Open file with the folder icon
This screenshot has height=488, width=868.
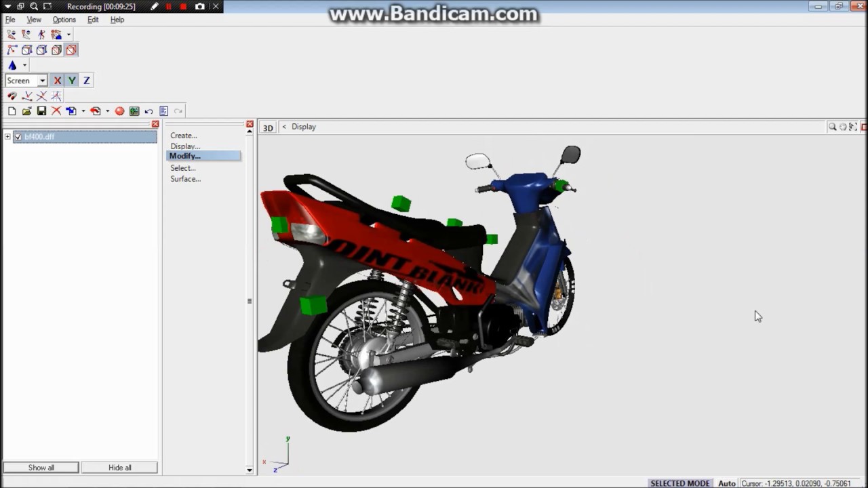[x=26, y=111]
